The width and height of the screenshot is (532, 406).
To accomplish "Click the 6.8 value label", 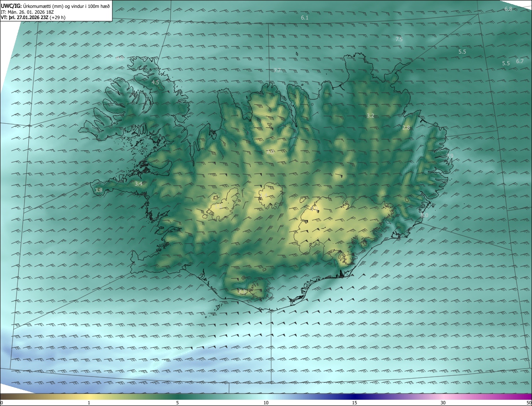I will click(508, 9).
